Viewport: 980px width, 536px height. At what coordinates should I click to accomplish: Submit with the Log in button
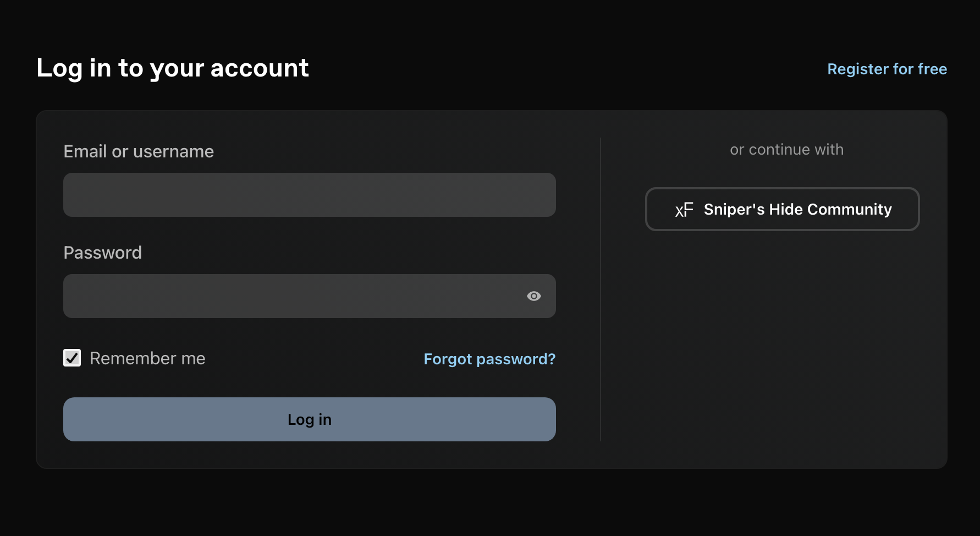(310, 419)
